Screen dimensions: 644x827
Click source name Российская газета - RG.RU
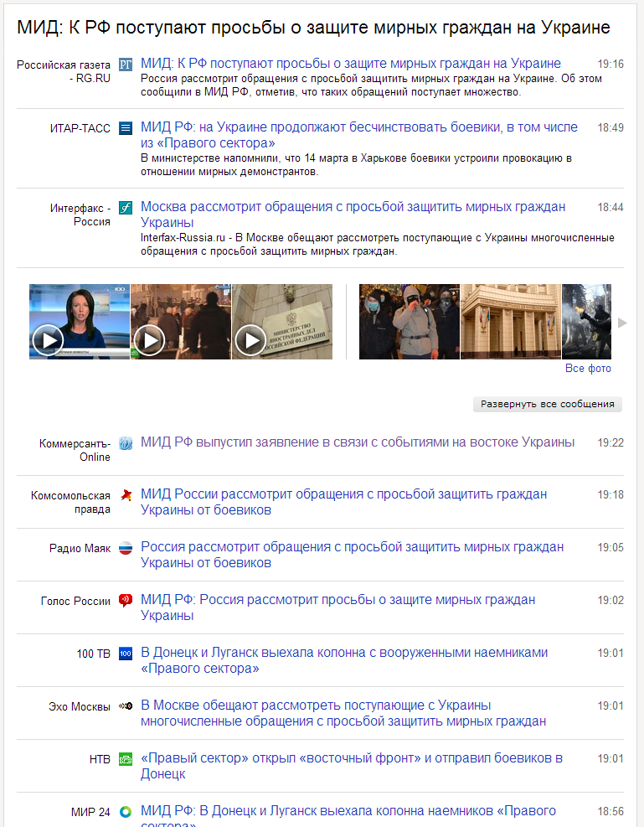tap(64, 71)
